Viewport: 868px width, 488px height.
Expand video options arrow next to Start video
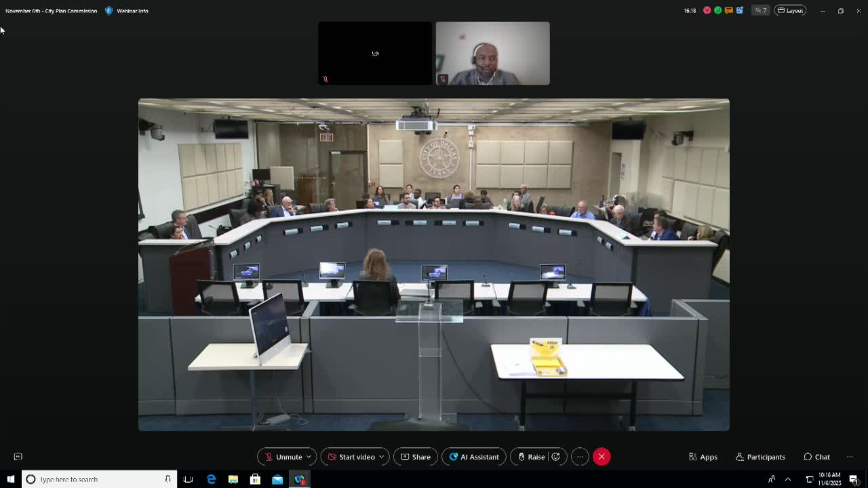382,457
